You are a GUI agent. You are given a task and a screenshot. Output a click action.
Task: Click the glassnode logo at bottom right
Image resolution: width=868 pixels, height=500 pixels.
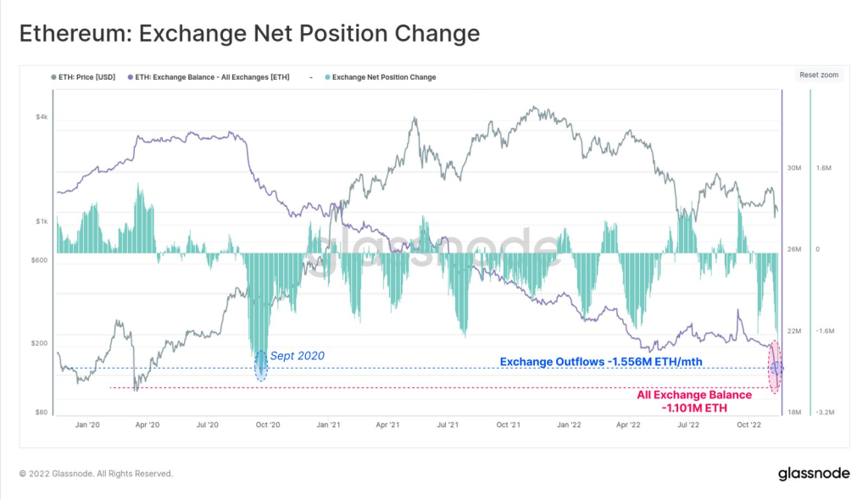[x=814, y=474]
